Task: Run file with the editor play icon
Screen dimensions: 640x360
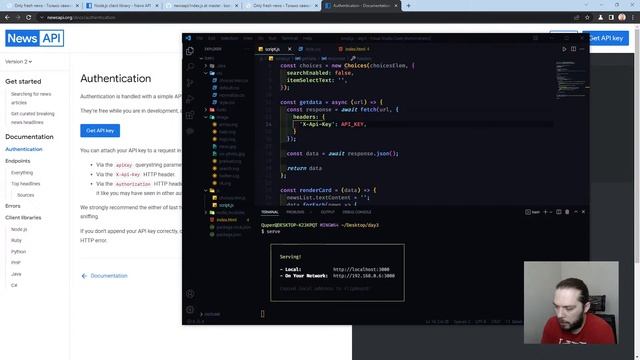Action: pyautogui.click(x=564, y=49)
